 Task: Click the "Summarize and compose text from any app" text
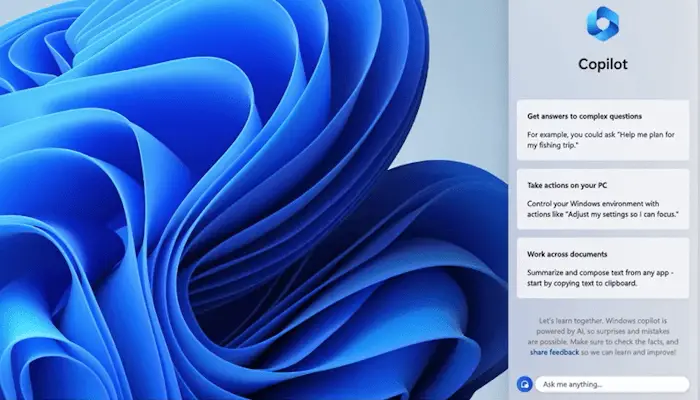tap(598, 272)
